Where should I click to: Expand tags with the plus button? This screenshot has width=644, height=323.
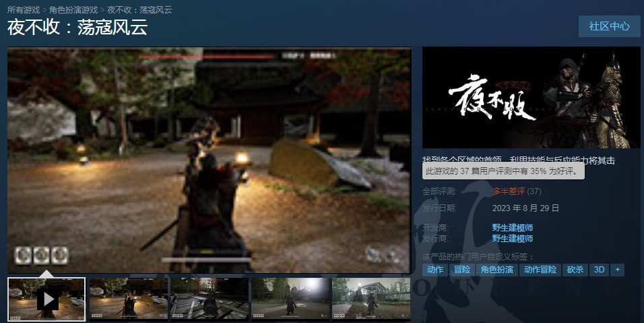point(616,270)
